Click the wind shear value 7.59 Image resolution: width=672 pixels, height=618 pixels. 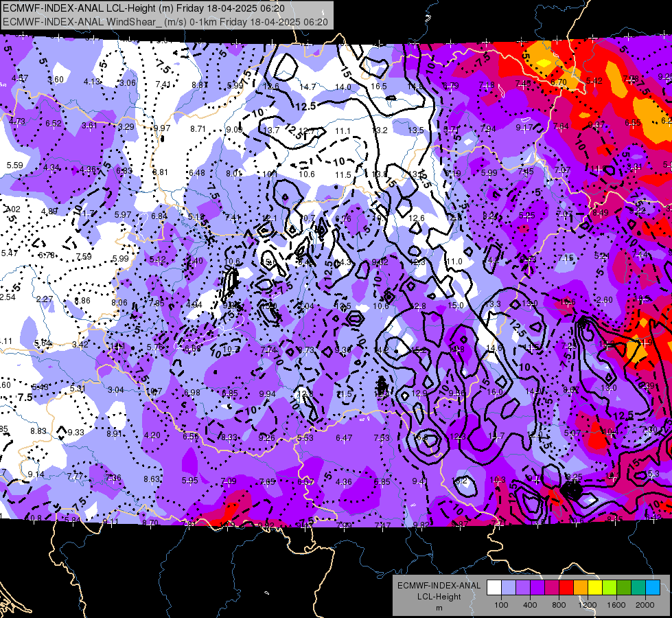(x=84, y=256)
